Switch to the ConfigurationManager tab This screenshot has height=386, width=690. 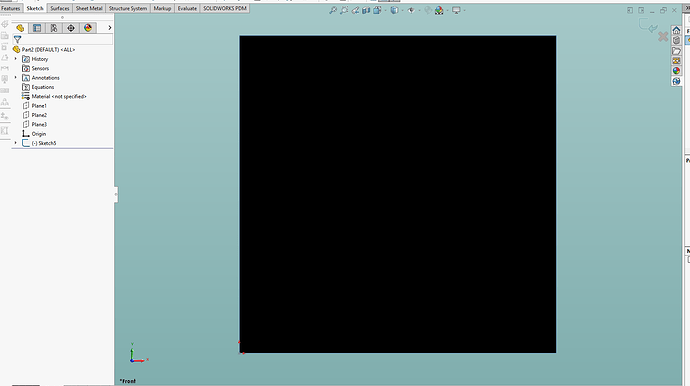[x=54, y=28]
